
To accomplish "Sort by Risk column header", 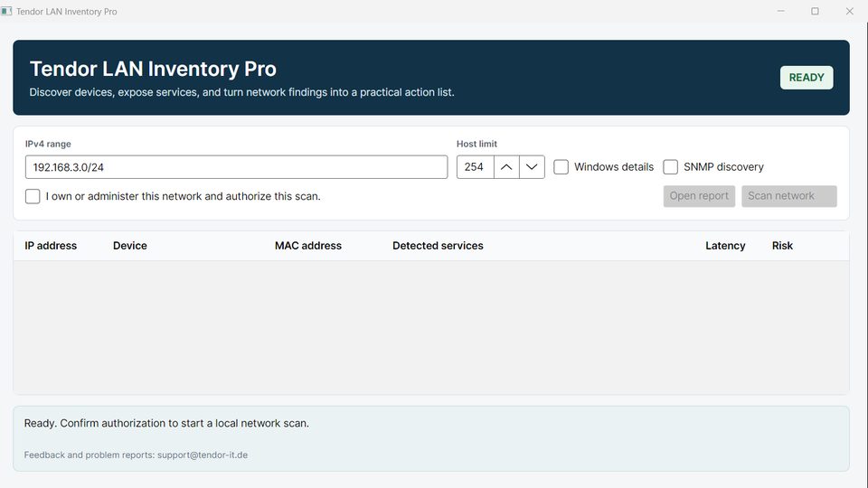I will (782, 246).
